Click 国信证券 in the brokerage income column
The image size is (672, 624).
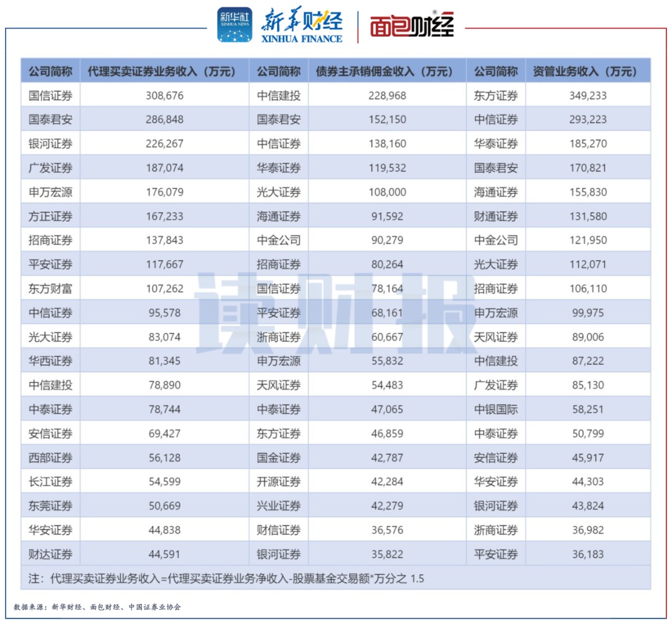point(50,96)
